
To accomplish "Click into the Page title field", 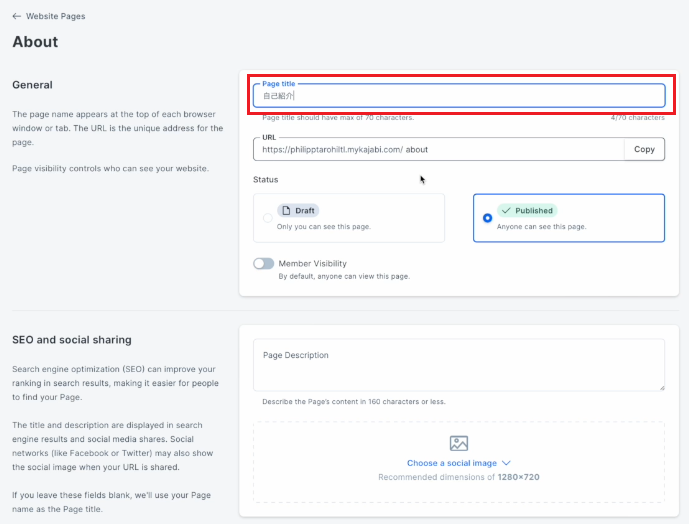I will point(459,96).
